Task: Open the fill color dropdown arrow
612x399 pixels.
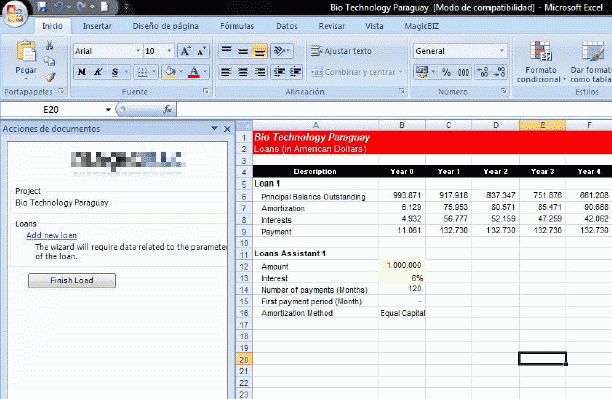Action: 181,72
